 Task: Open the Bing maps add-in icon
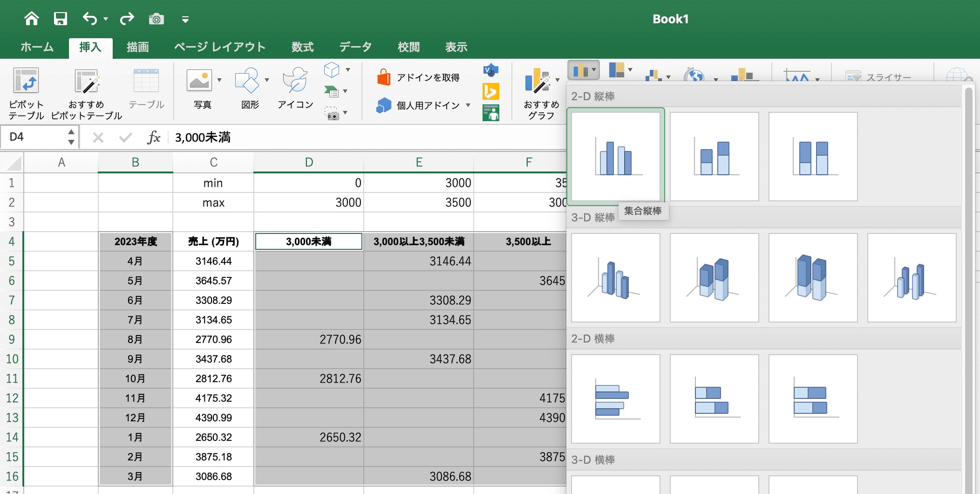pos(491,91)
